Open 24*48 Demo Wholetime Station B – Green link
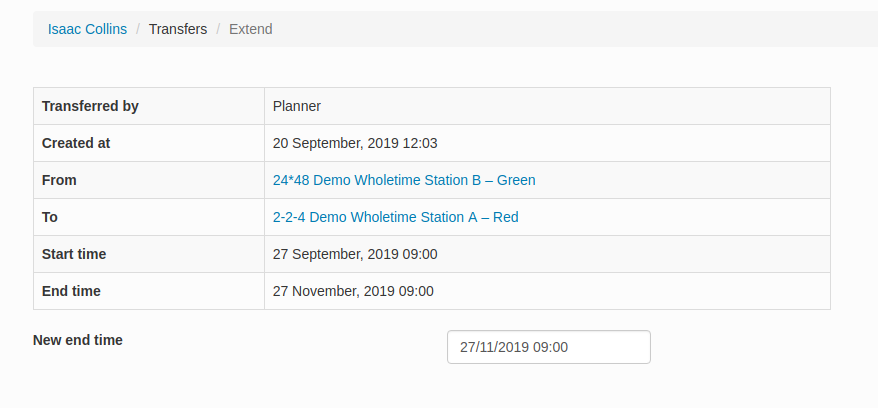 click(x=404, y=180)
